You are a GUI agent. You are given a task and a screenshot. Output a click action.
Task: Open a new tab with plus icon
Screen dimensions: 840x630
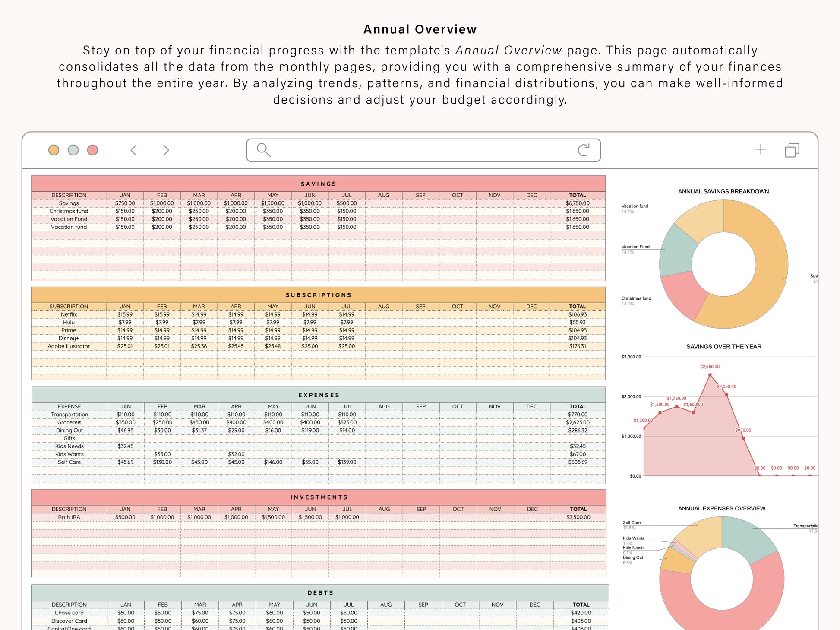(x=761, y=149)
